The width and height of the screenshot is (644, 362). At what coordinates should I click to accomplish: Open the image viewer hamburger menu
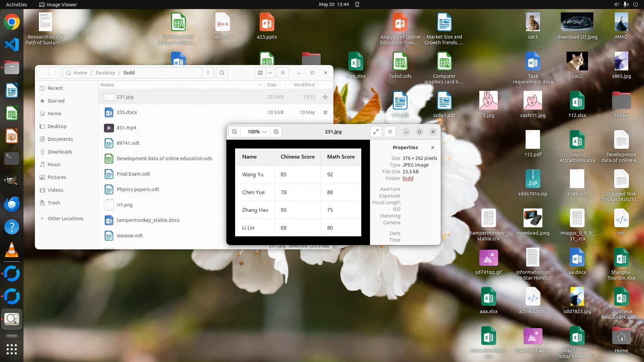pos(390,132)
